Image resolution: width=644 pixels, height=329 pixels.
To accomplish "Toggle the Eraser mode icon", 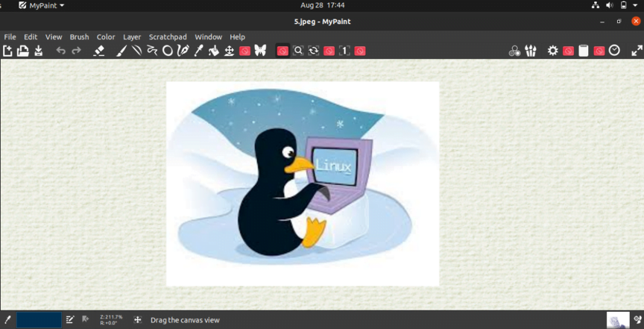I will pyautogui.click(x=99, y=51).
